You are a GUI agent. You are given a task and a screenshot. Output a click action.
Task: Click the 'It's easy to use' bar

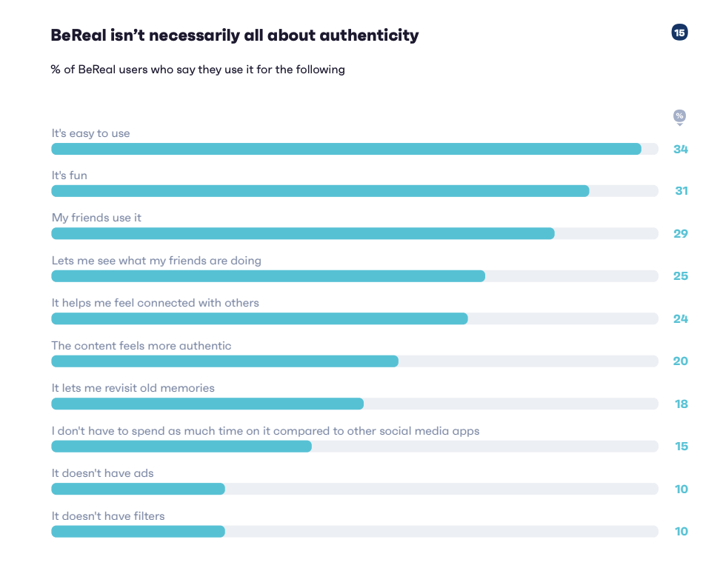[355, 149]
